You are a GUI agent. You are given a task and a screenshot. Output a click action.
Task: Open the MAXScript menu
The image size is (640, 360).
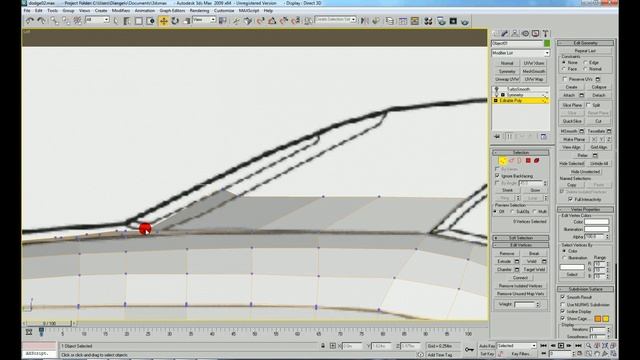click(249, 11)
